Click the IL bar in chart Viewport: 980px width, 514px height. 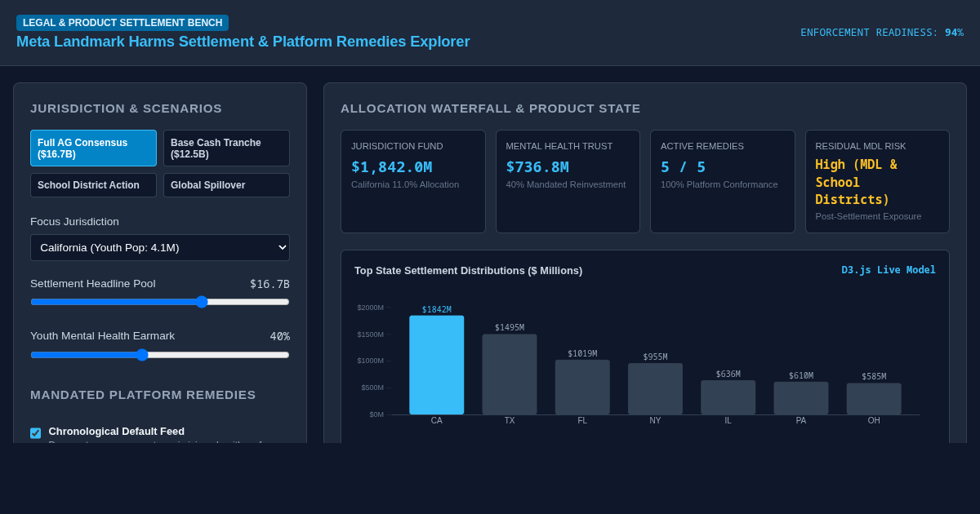point(728,397)
